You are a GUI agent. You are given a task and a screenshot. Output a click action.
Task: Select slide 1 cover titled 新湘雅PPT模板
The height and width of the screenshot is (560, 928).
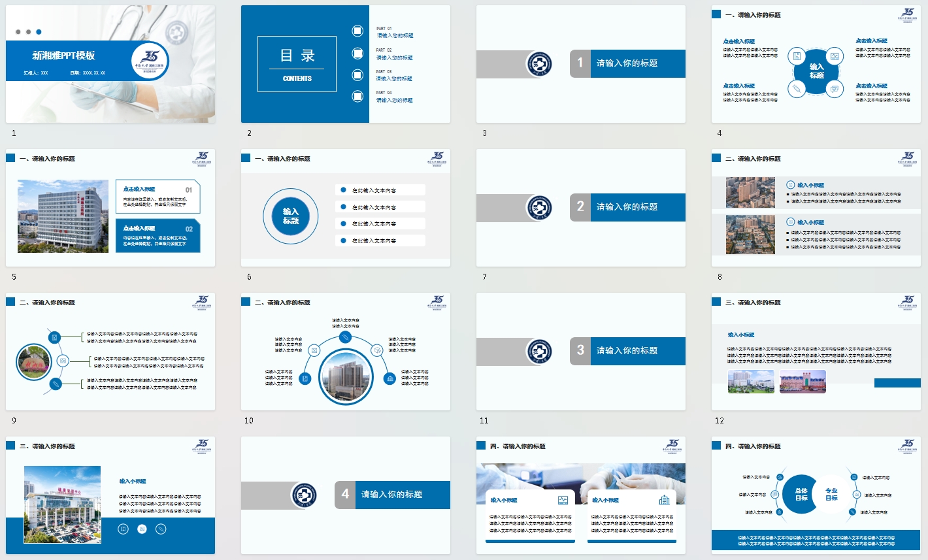(x=110, y=64)
